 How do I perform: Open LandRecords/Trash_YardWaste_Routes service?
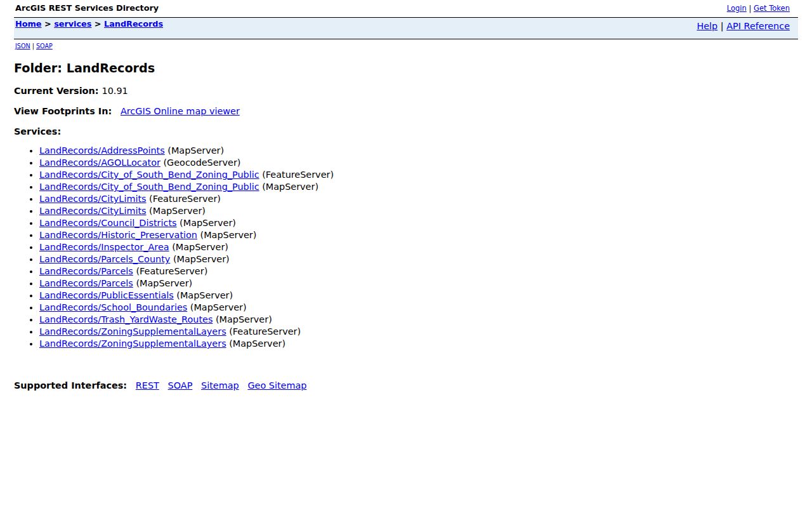[126, 319]
